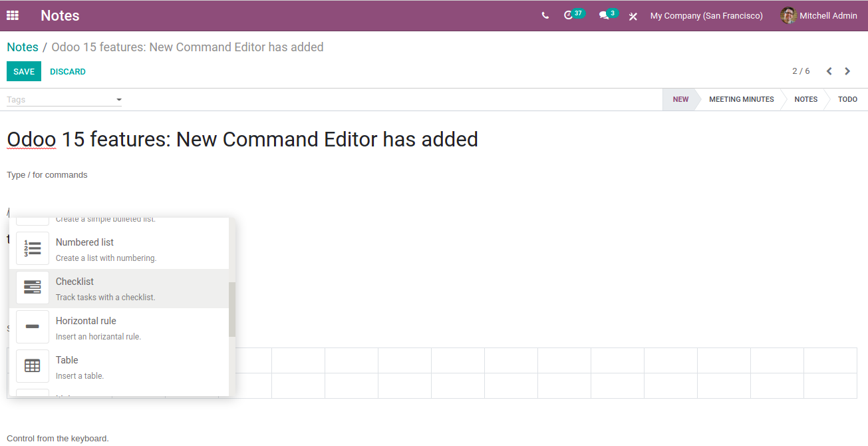Go to next note arrow
The image size is (868, 446).
click(x=847, y=71)
